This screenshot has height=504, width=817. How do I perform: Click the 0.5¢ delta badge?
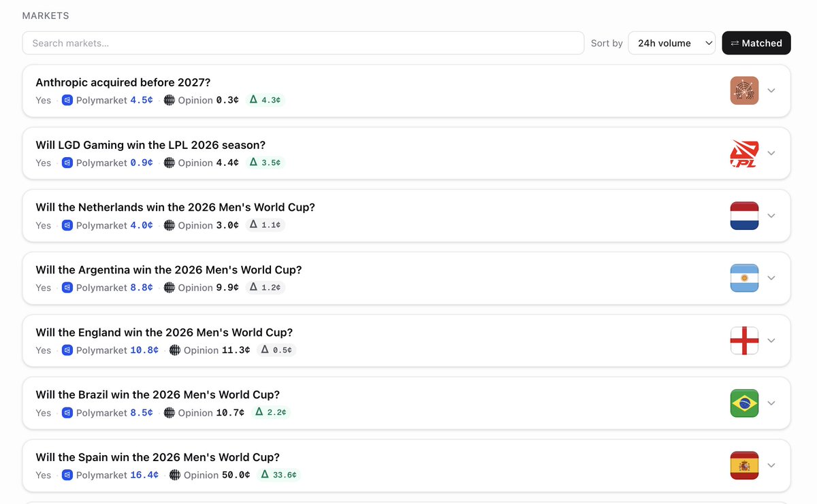point(276,350)
